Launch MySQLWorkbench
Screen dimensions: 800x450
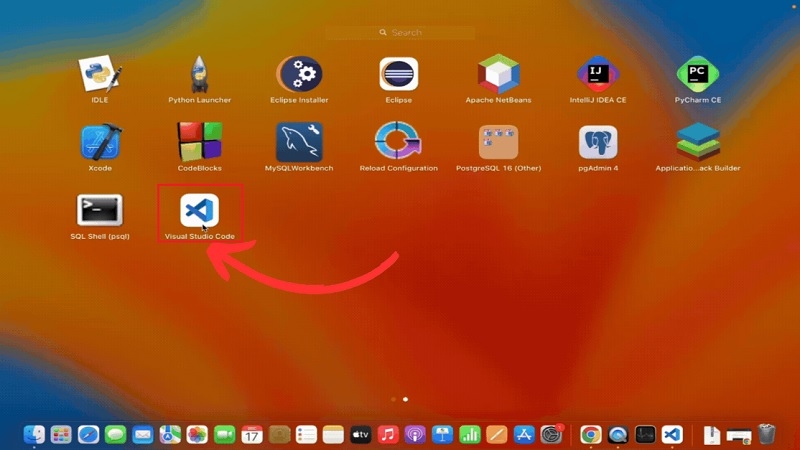[299, 142]
